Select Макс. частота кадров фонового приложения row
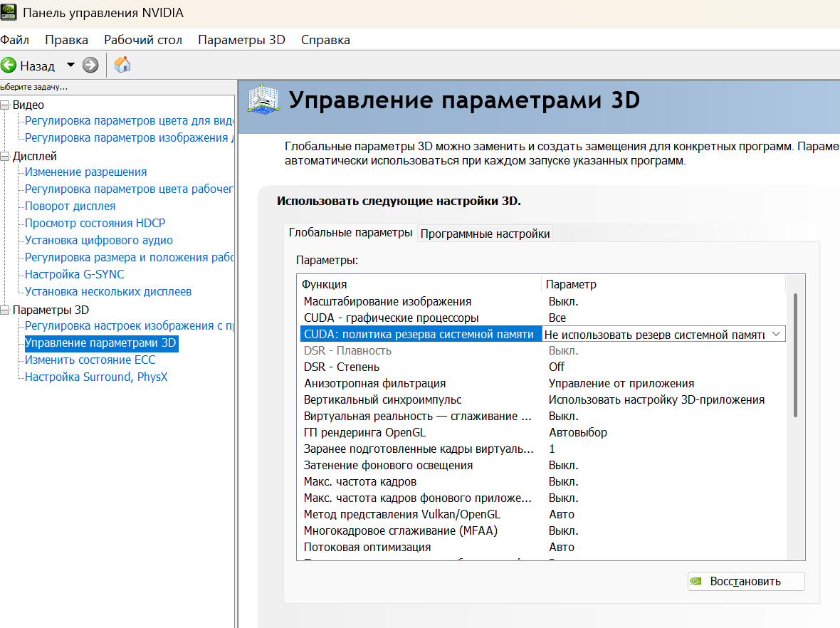The image size is (840, 628). click(542, 498)
